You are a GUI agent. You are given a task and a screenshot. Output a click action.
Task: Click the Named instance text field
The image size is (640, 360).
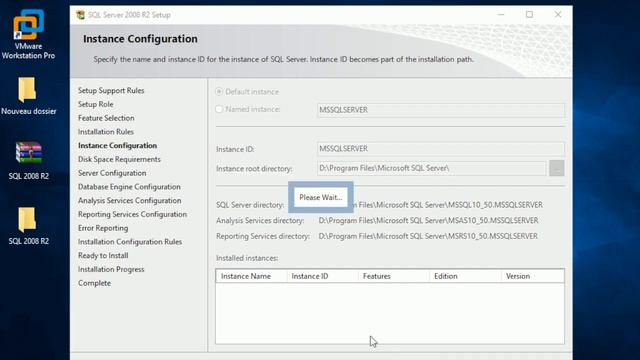point(441,110)
